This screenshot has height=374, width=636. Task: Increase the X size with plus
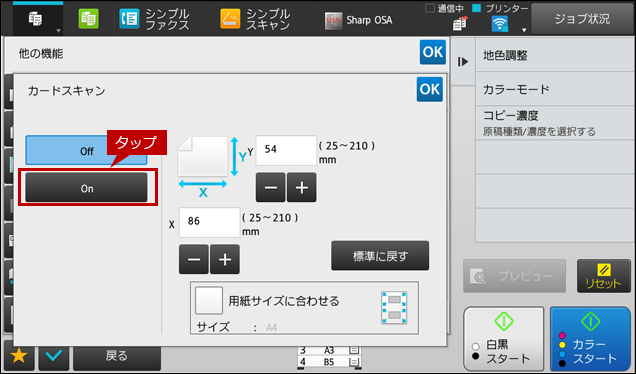coord(225,259)
